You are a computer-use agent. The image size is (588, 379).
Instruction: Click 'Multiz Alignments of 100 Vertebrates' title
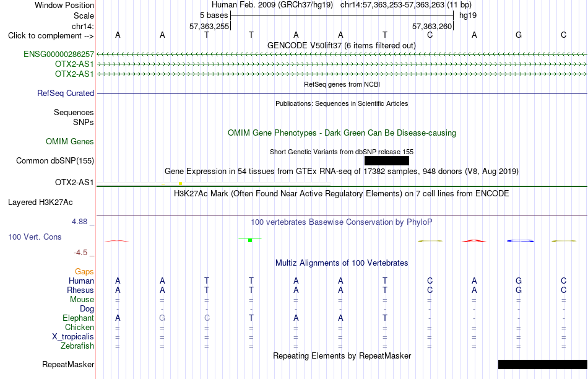click(x=341, y=263)
